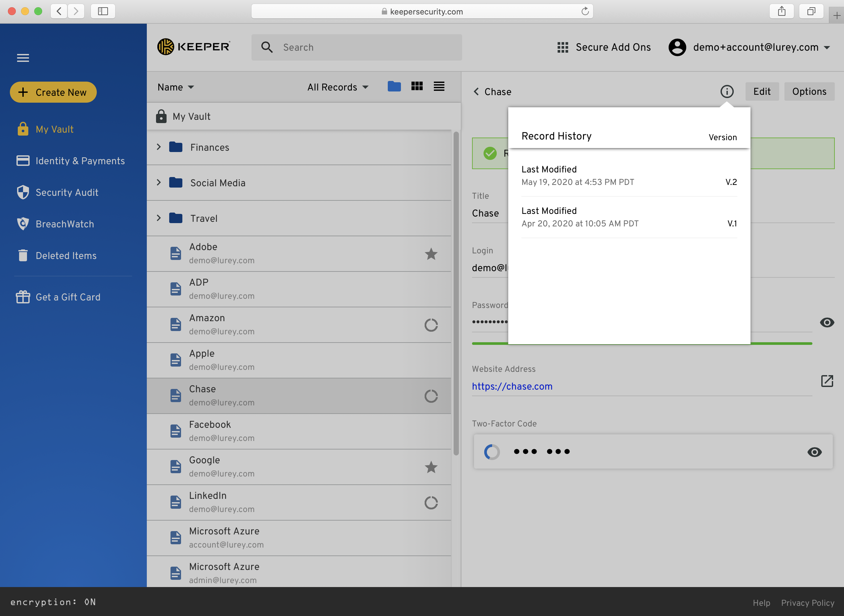Viewport: 844px width, 616px height.
Task: Expand the Social Media folder
Action: pos(159,182)
